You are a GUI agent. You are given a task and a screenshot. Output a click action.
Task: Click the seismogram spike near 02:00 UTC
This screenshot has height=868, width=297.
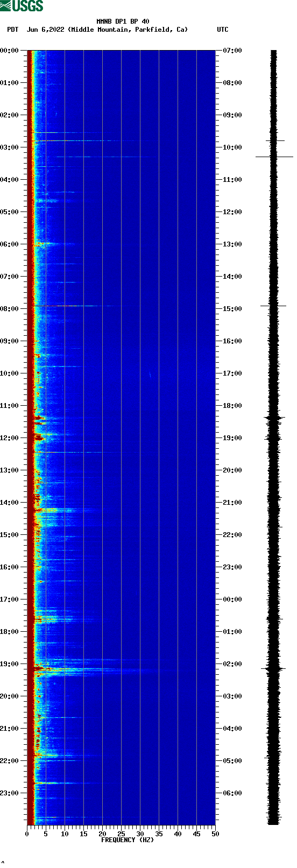click(274, 668)
